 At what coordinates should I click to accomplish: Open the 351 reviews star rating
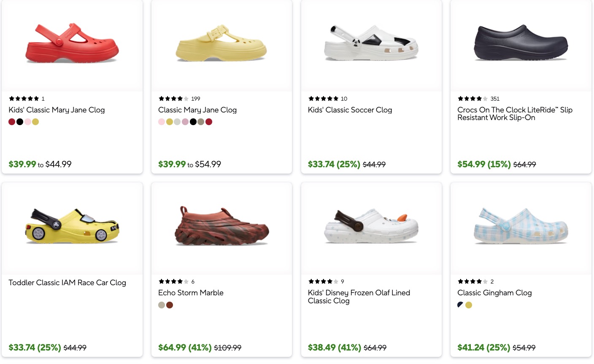(x=472, y=99)
